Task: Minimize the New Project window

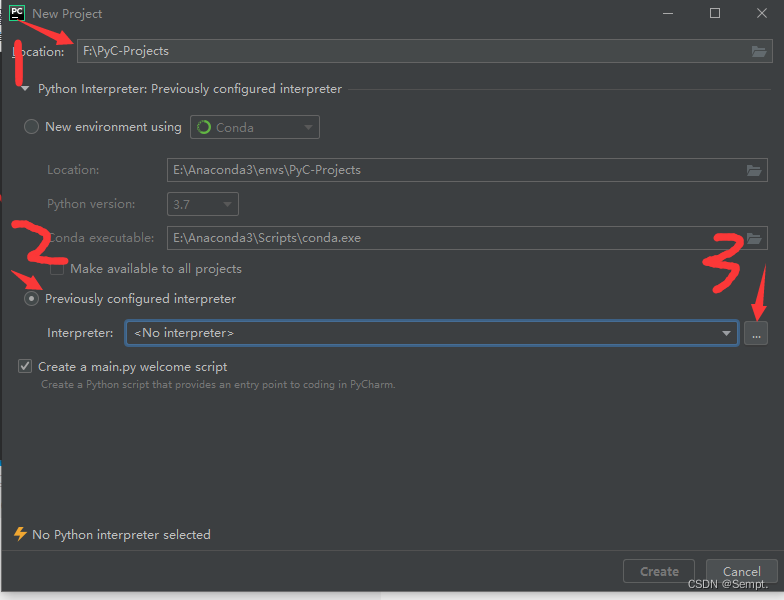Action: coord(668,14)
